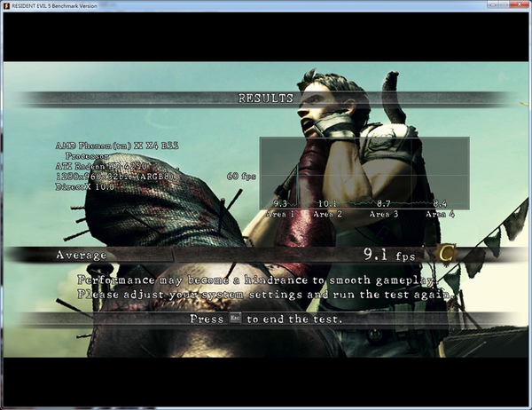Click the 'RESIDENT EVIL 5 Benchmark Version' title text

(x=55, y=6)
